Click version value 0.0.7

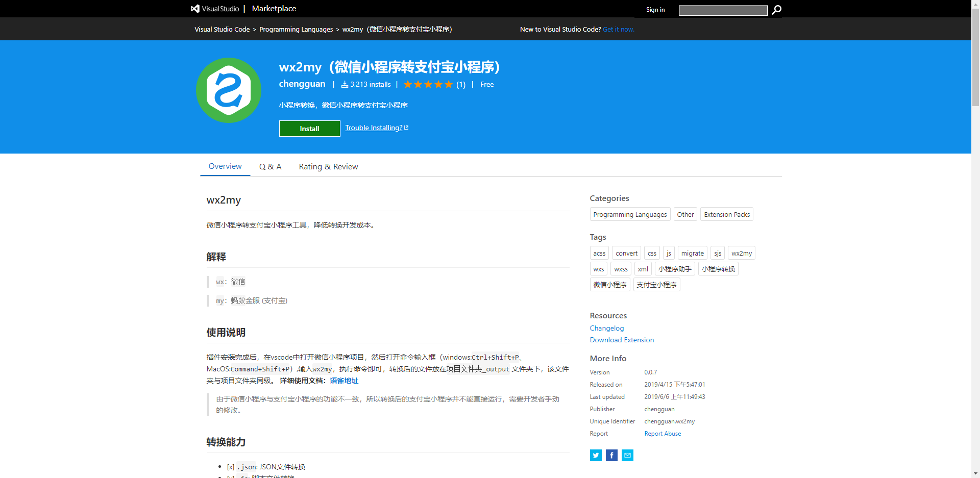(650, 372)
